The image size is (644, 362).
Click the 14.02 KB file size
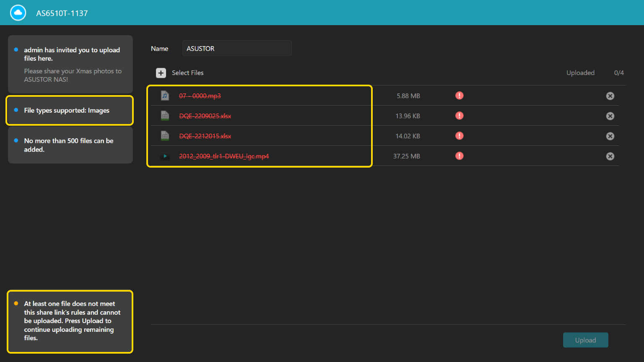[408, 136]
